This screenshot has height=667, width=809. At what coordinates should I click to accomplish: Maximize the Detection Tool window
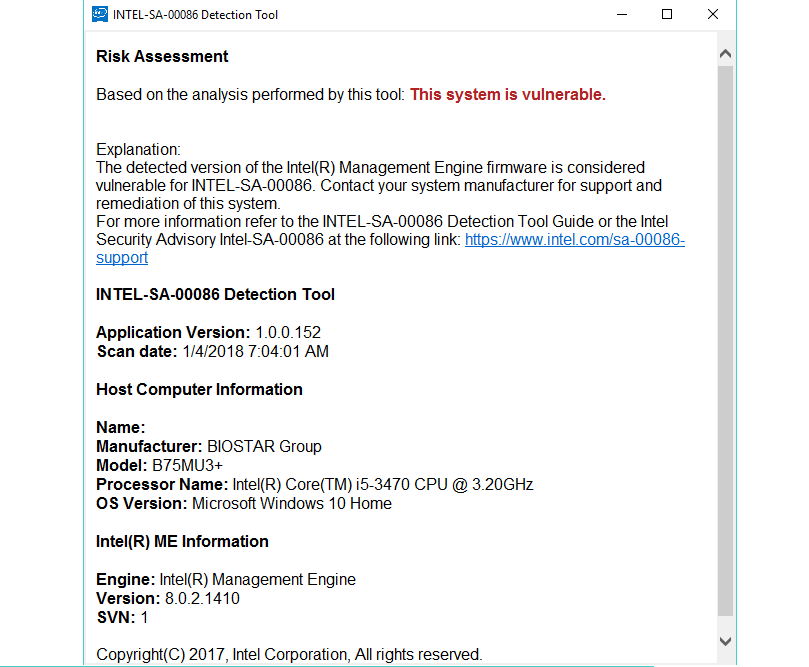click(x=667, y=14)
